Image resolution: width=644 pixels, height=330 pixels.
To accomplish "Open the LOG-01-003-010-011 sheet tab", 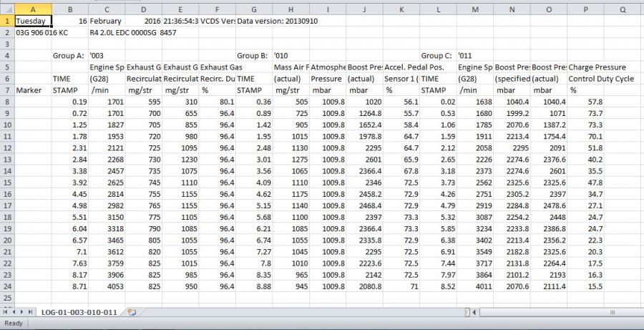I will click(x=80, y=312).
